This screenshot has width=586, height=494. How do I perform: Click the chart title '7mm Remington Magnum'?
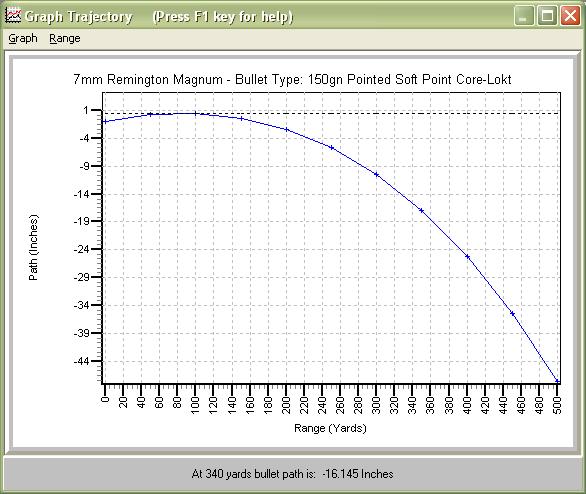coord(148,79)
